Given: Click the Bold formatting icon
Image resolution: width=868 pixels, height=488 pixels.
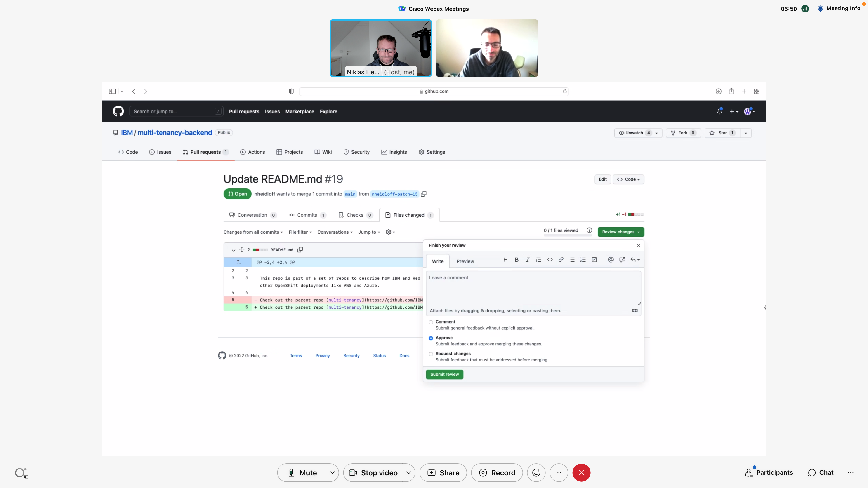Looking at the screenshot, I should (517, 260).
